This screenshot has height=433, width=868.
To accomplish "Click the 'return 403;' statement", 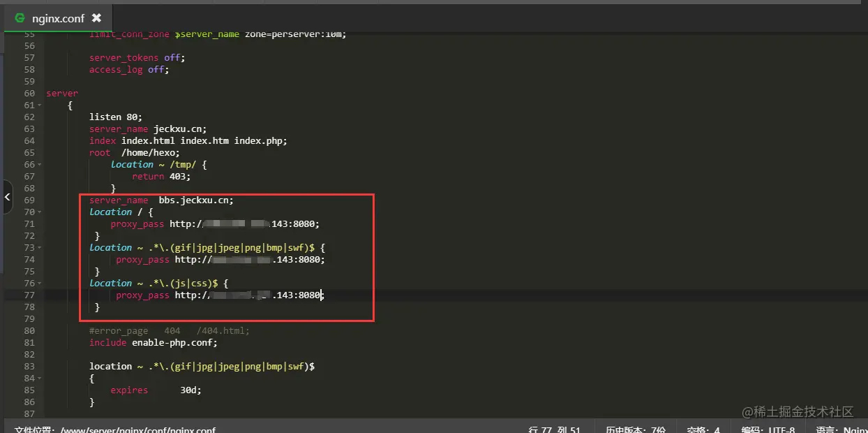I will [161, 177].
